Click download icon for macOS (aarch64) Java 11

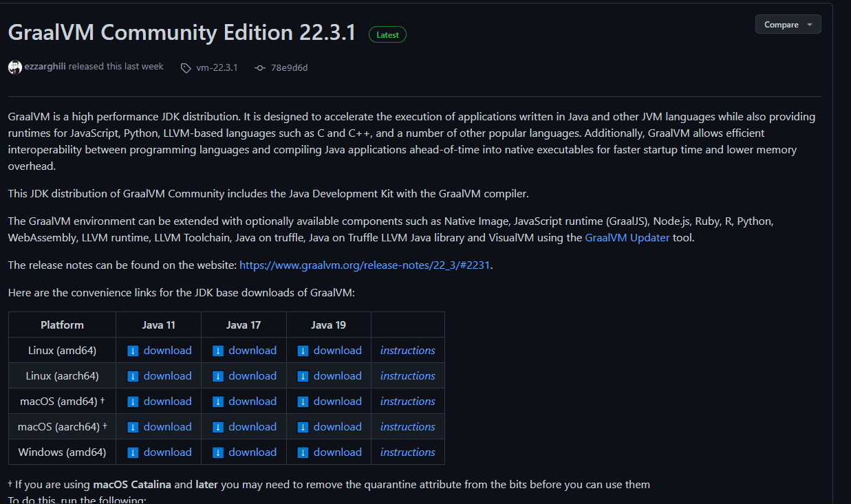coord(133,427)
